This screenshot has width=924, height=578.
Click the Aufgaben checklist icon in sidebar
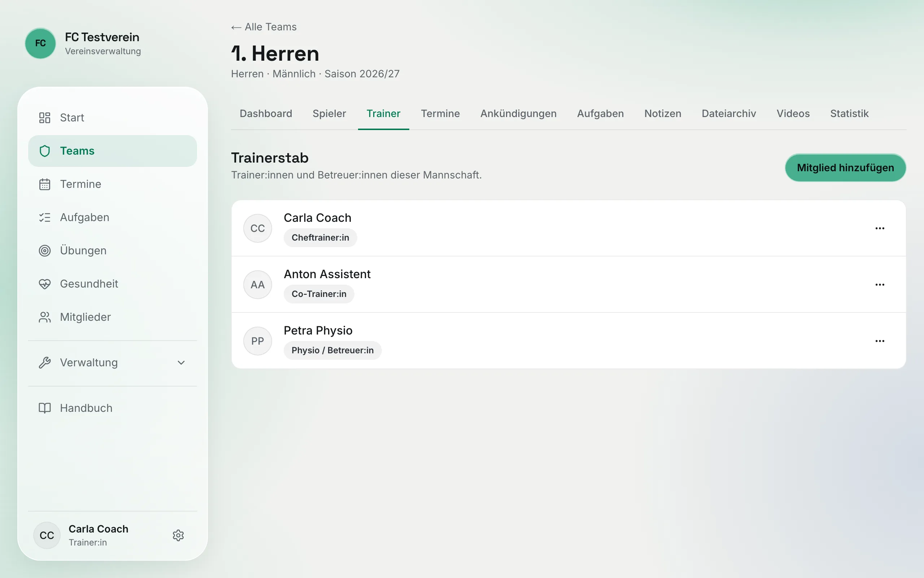point(45,217)
